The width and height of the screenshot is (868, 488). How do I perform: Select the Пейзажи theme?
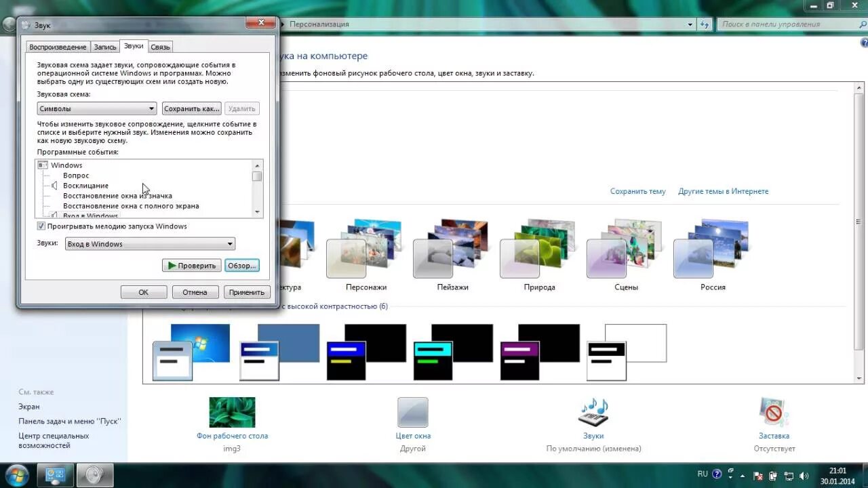point(453,255)
